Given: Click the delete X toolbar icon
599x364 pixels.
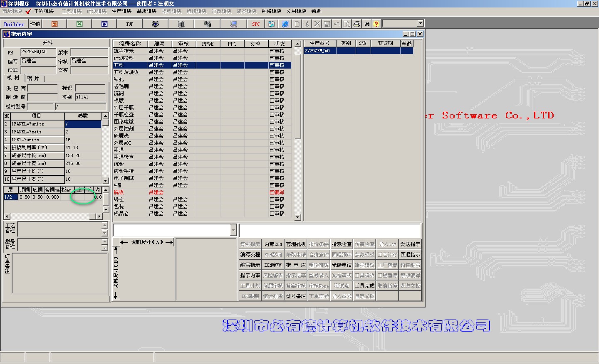Looking at the screenshot, I should [x=317, y=24].
